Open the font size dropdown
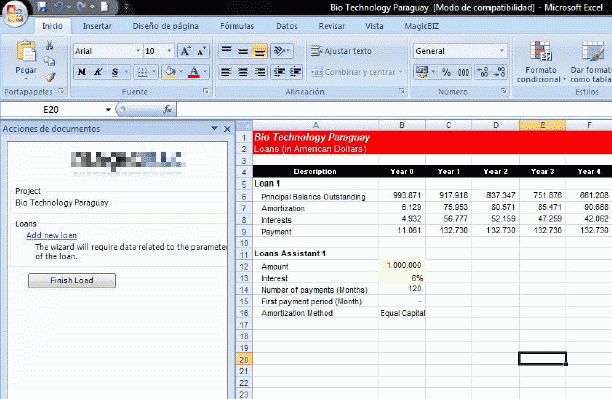Image resolution: width=612 pixels, height=399 pixels. (169, 51)
